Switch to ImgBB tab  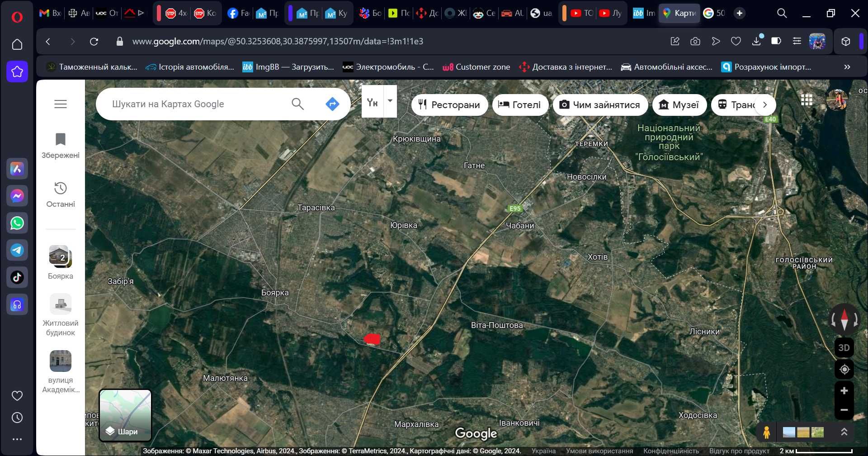pyautogui.click(x=644, y=14)
